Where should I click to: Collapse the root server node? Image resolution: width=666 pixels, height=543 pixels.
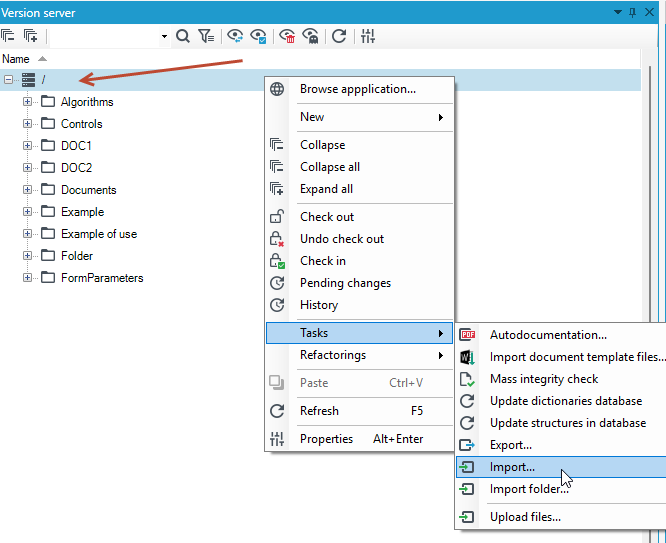(x=8, y=79)
